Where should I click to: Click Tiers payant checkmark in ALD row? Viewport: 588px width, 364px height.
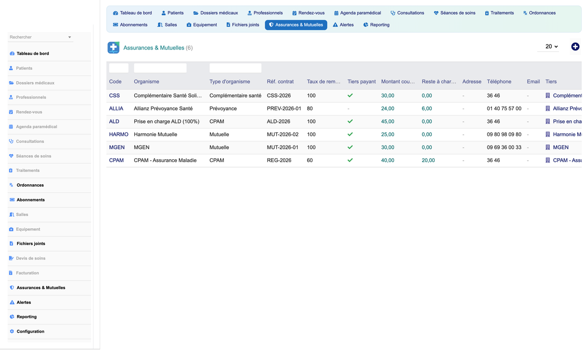tap(350, 121)
